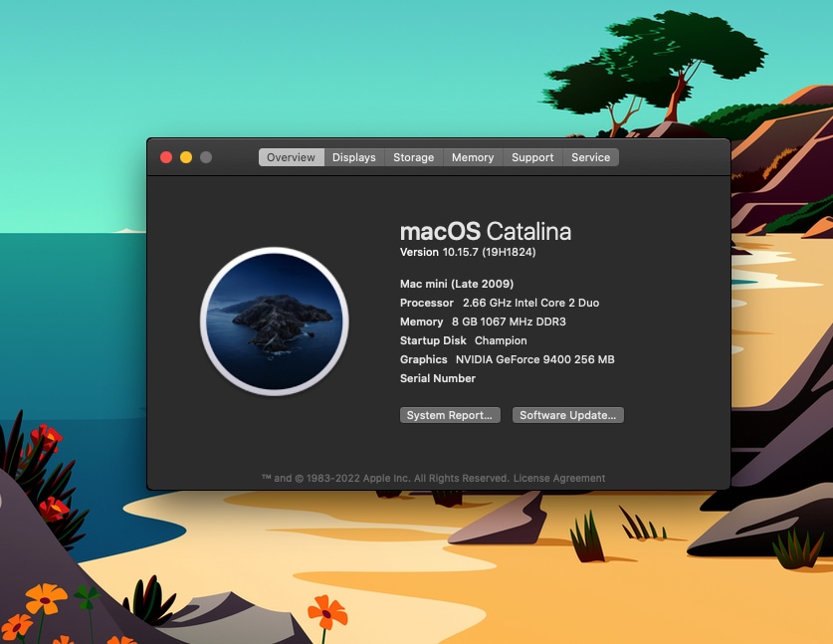
Task: Open the Support tab
Action: click(x=532, y=157)
